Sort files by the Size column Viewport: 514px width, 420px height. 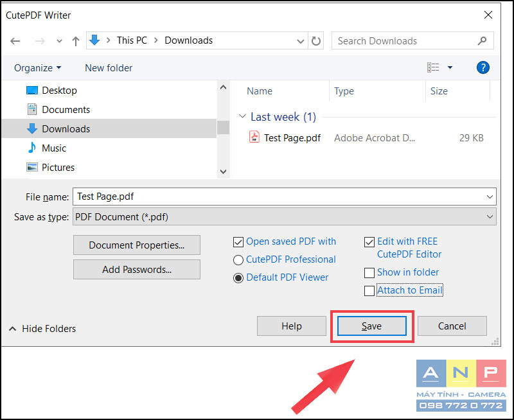pyautogui.click(x=439, y=91)
